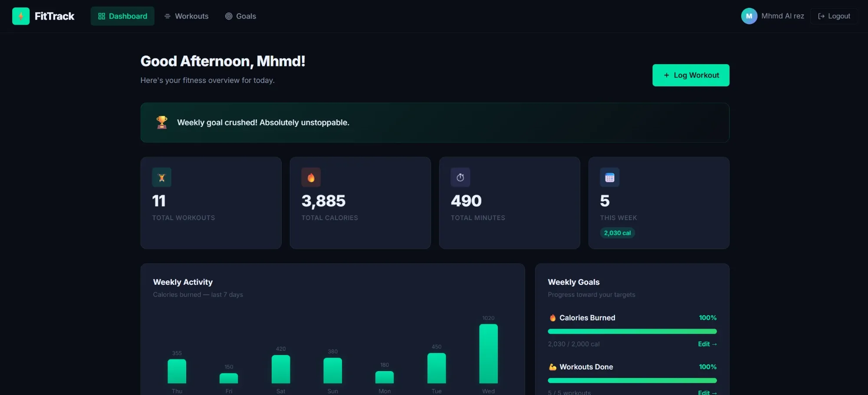Click the 3,885 total calories value

[x=323, y=201]
